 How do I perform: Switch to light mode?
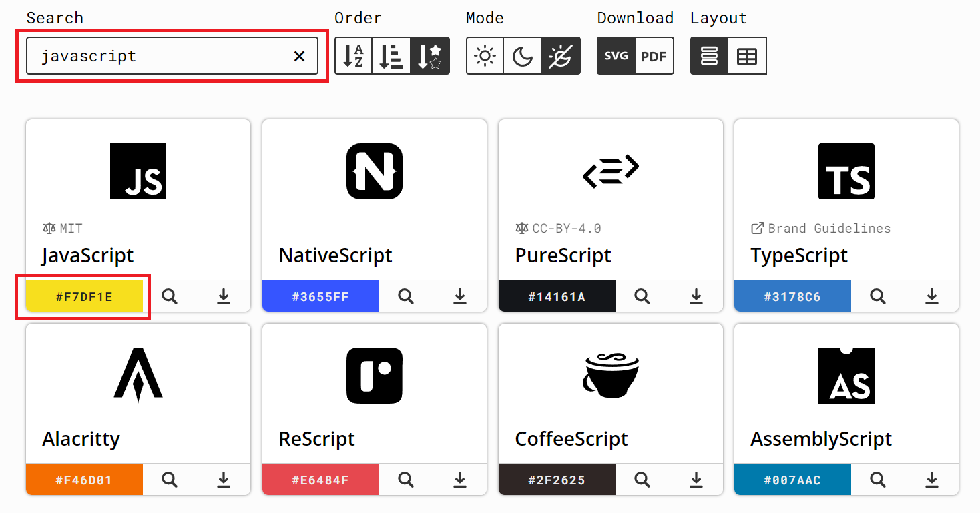pos(485,56)
